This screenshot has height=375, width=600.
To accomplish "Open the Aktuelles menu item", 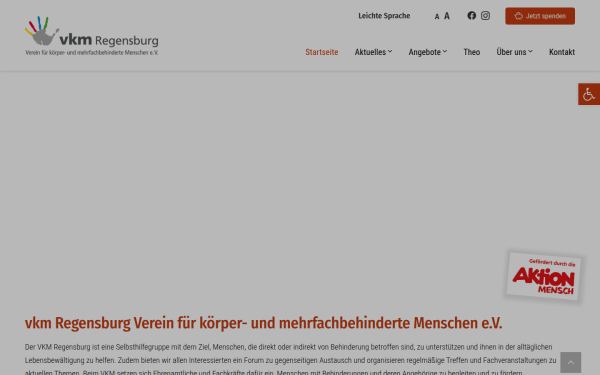I will click(x=370, y=52).
